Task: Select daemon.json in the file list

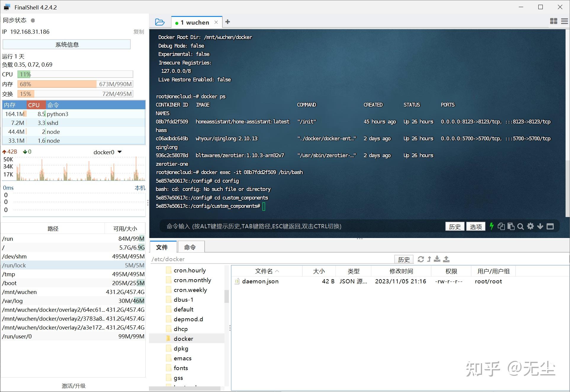Action: (260, 281)
